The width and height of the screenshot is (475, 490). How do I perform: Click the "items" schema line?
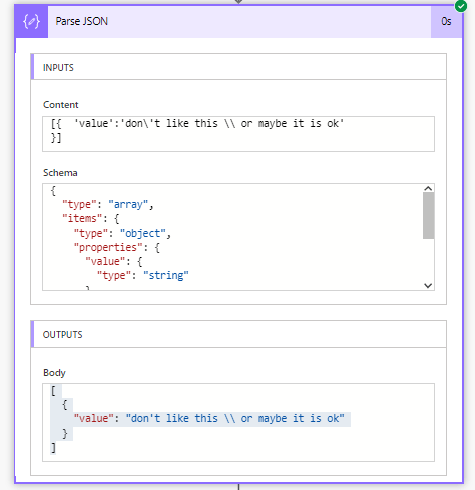pyautogui.click(x=90, y=219)
